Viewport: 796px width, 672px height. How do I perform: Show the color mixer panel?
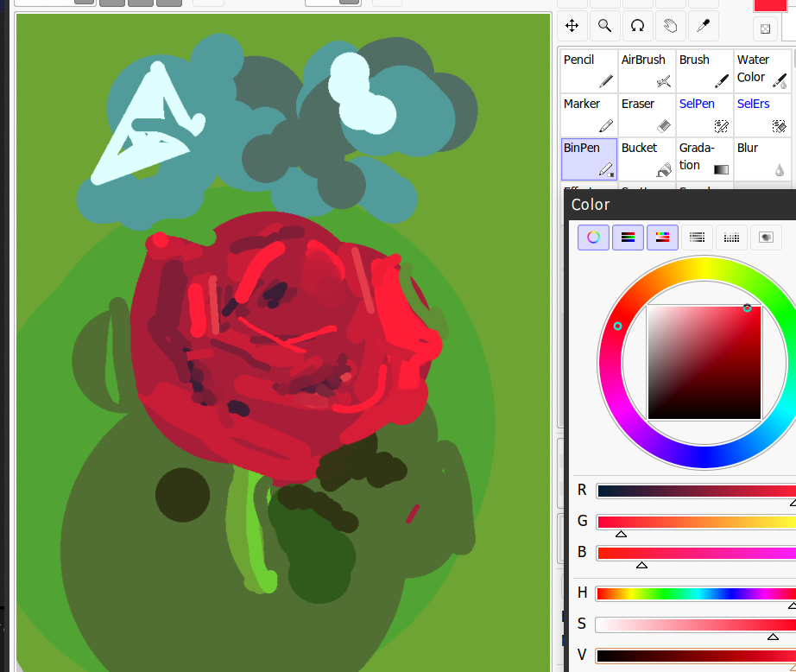(x=697, y=238)
